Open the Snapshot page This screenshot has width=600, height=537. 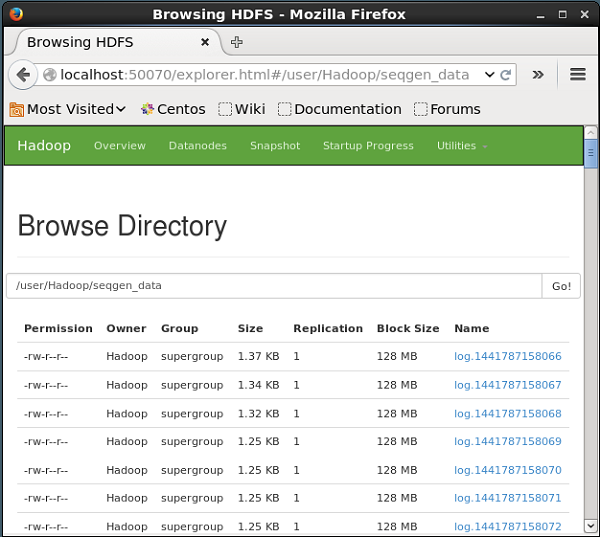274,146
